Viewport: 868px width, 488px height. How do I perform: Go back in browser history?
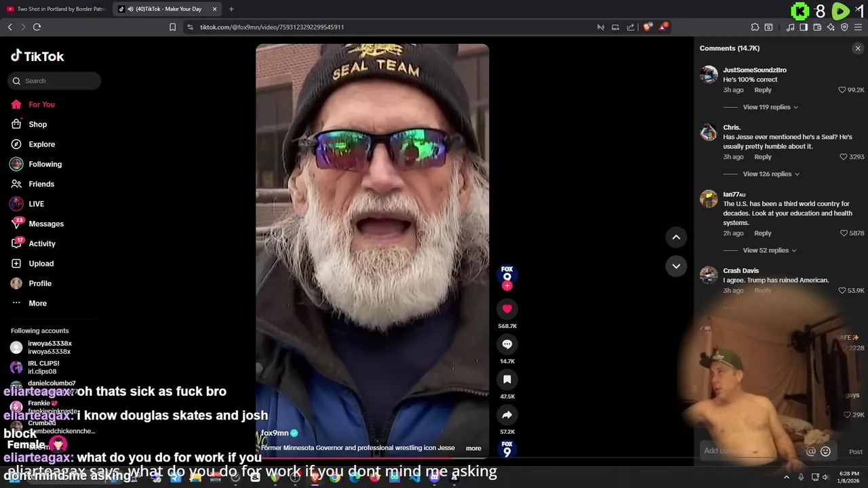(x=9, y=27)
